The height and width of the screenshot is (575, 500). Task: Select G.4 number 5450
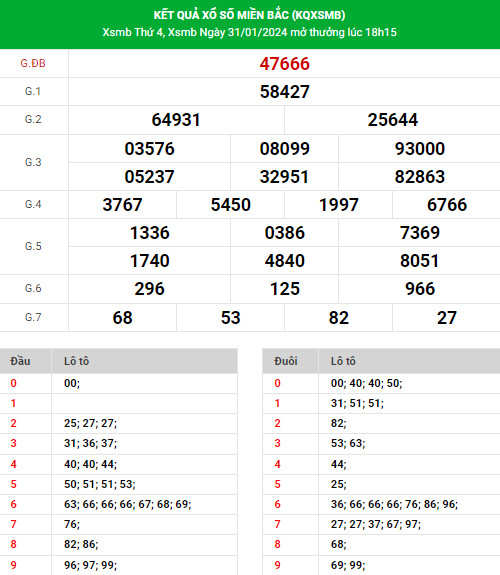230,205
